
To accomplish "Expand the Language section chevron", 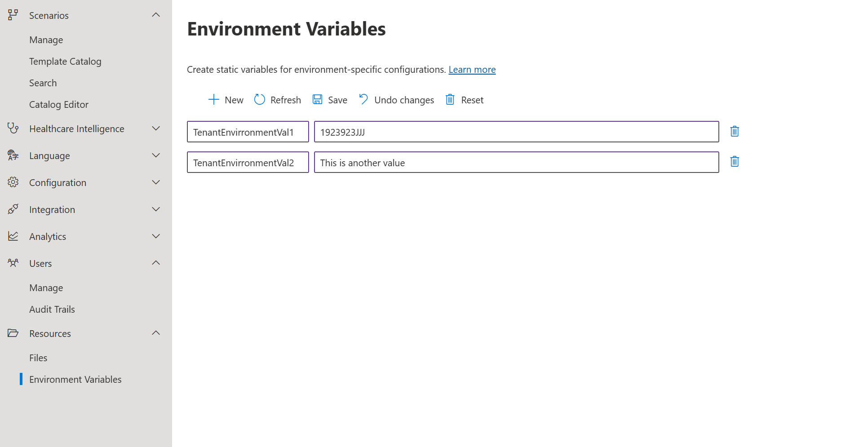I will click(x=156, y=155).
